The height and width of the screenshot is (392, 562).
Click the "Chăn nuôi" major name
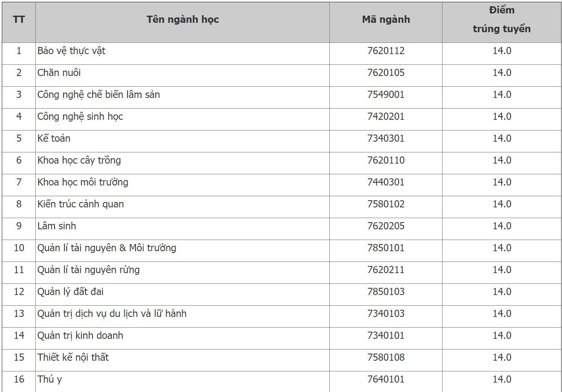[59, 73]
